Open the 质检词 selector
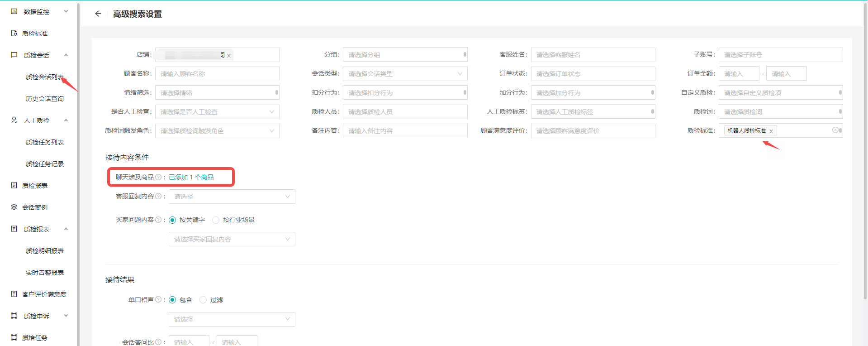 click(x=781, y=111)
